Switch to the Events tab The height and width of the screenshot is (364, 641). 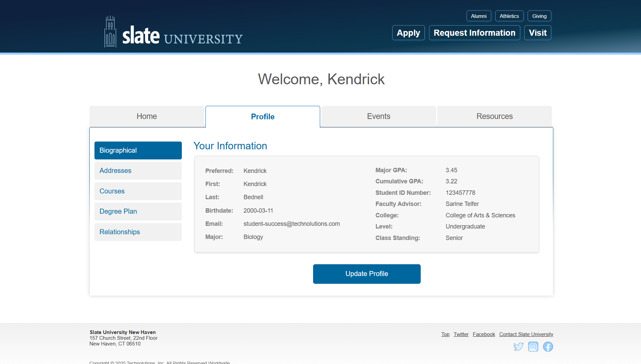[x=379, y=116]
